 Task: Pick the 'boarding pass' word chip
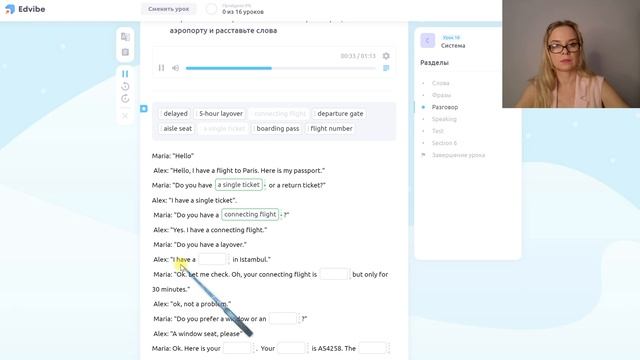[276, 129]
